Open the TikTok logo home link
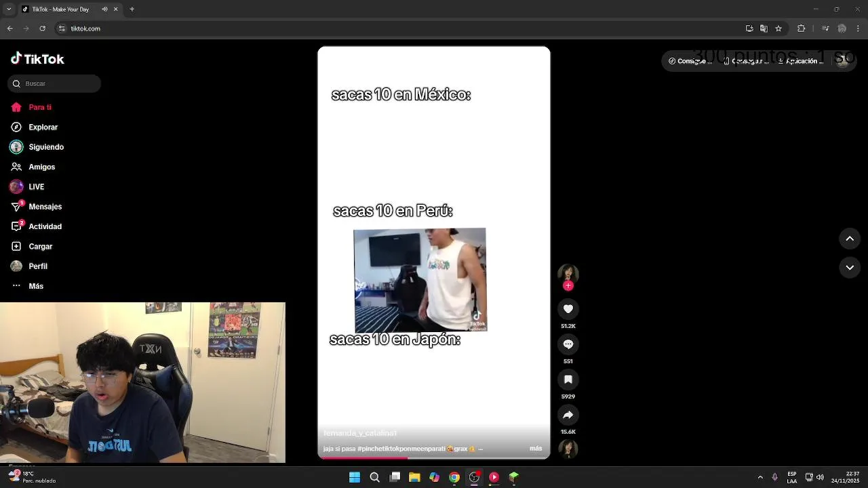The image size is (868, 488). [37, 59]
